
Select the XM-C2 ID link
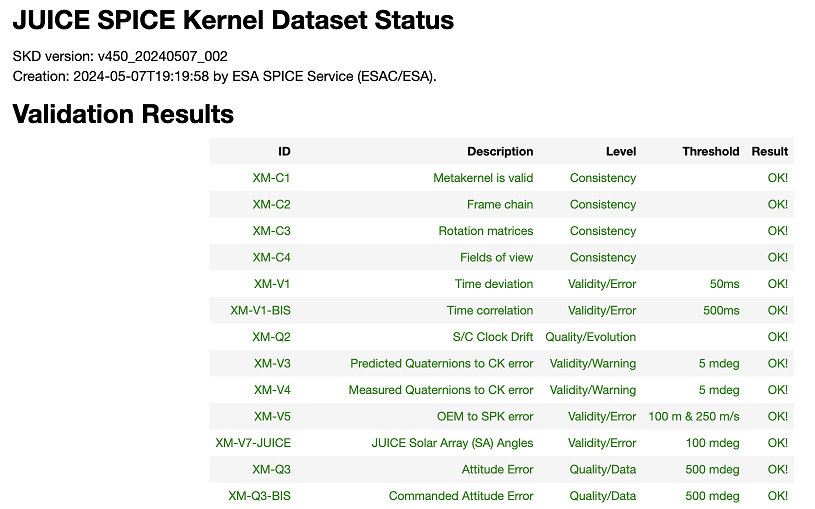click(x=271, y=204)
